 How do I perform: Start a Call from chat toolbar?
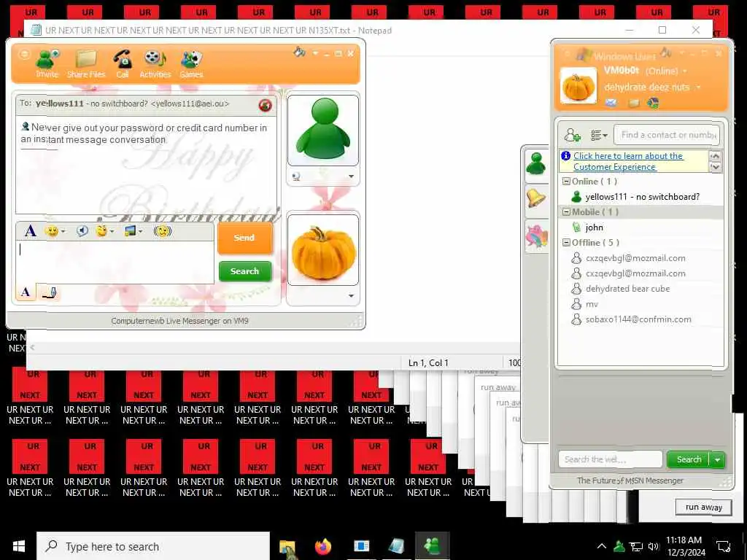(x=123, y=63)
